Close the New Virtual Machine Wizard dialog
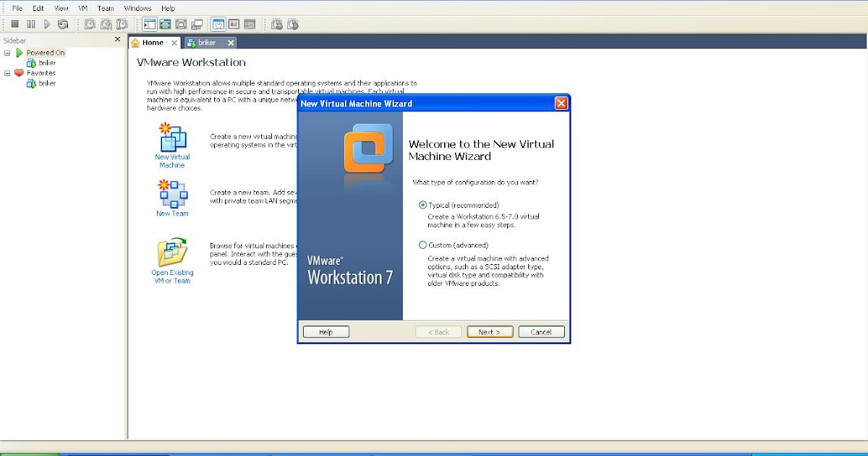Viewport: 868px width, 456px height. (x=561, y=104)
